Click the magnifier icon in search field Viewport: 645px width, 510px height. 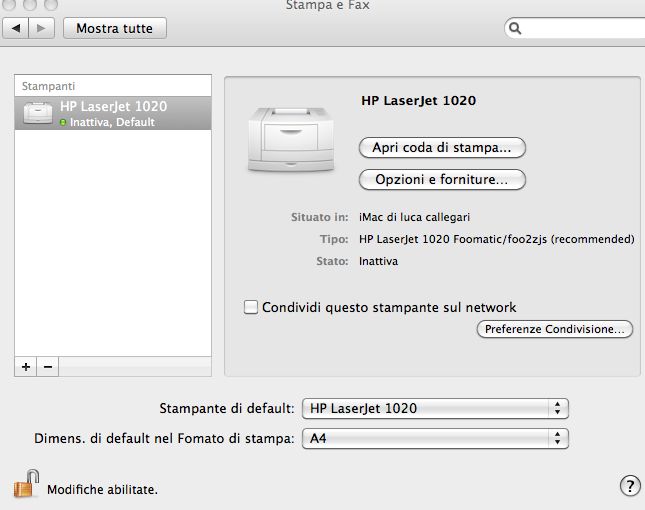(x=515, y=28)
